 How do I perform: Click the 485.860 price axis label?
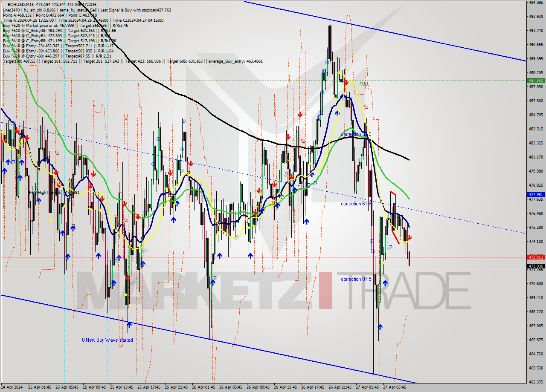pos(536,101)
